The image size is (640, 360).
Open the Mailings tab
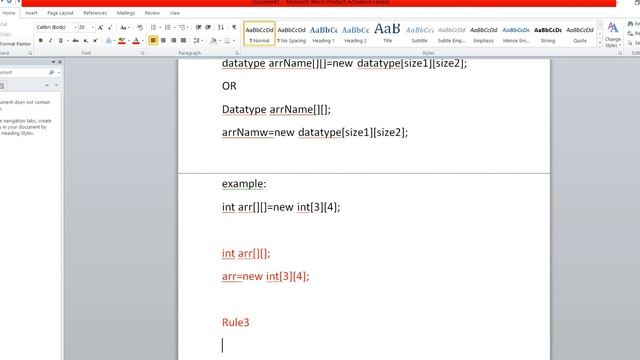[126, 13]
